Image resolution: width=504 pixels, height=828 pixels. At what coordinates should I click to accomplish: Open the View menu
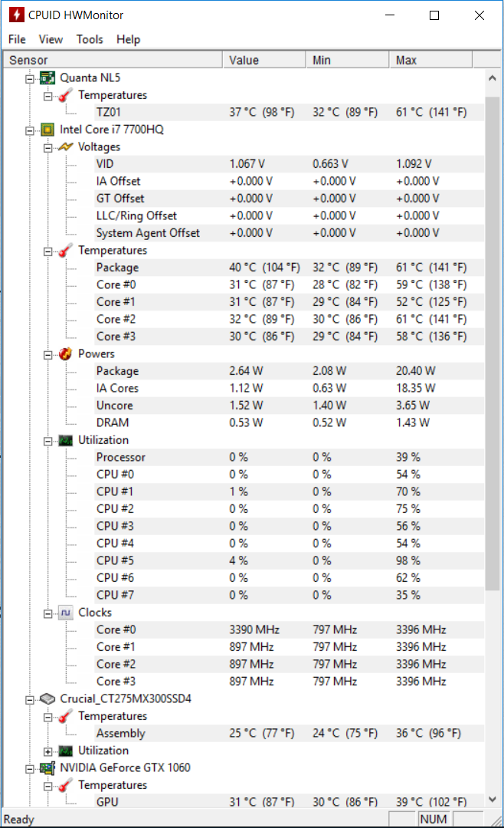(x=51, y=40)
